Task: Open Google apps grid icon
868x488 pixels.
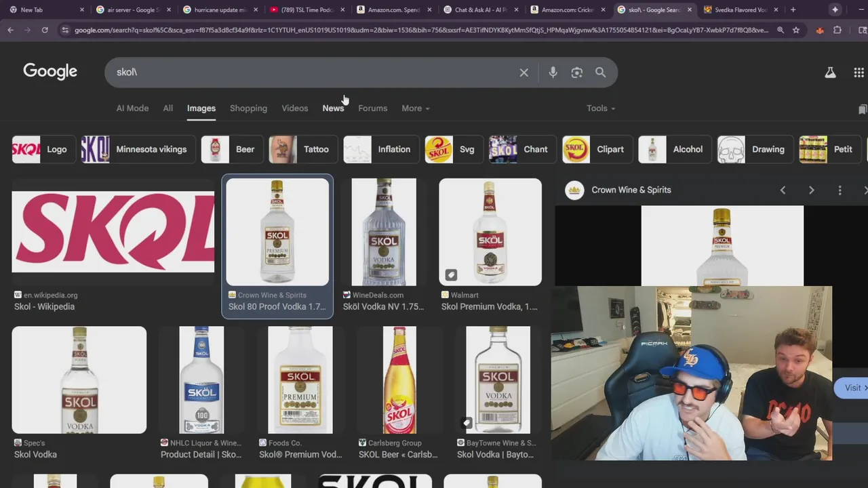Action: [x=859, y=73]
